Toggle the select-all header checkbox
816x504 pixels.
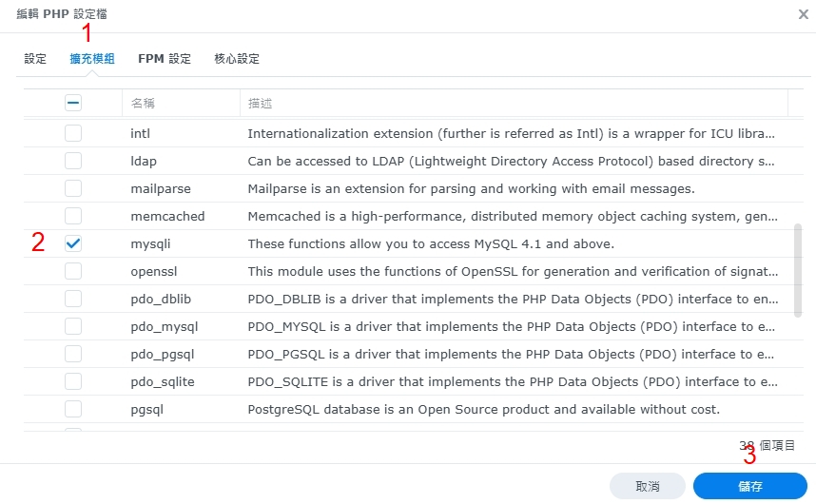[73, 103]
